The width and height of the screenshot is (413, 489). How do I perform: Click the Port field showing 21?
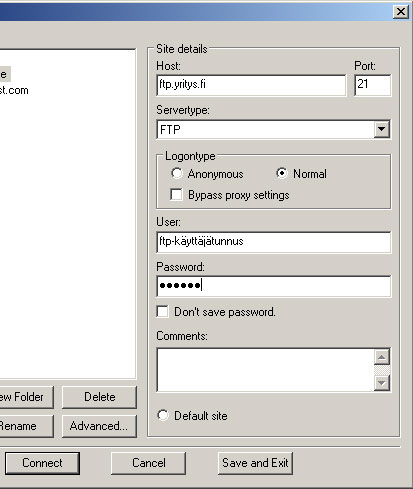coord(372,85)
